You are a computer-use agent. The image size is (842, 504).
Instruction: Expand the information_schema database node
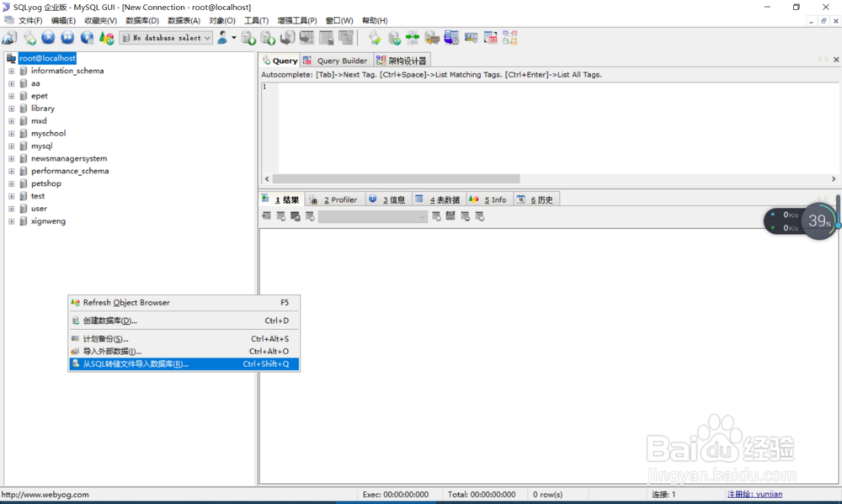point(11,71)
